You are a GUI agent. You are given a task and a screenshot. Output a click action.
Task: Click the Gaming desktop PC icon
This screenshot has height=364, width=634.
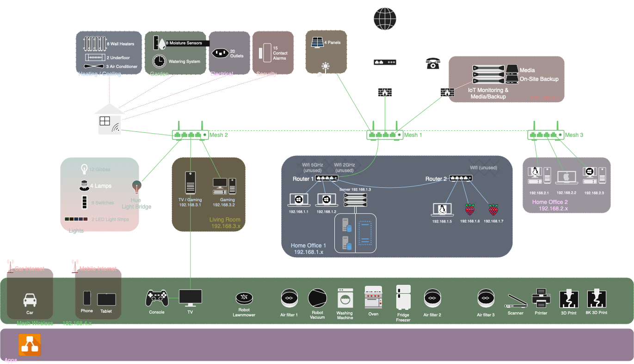click(x=224, y=186)
